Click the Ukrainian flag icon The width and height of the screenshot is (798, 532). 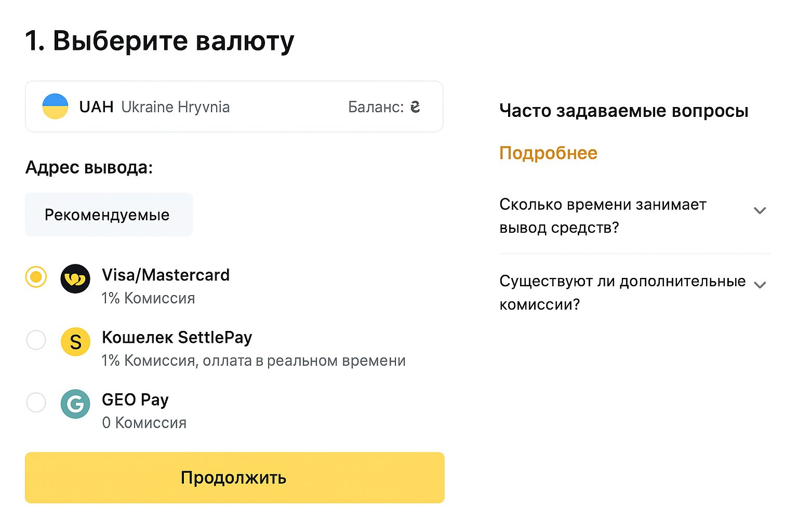pyautogui.click(x=56, y=106)
